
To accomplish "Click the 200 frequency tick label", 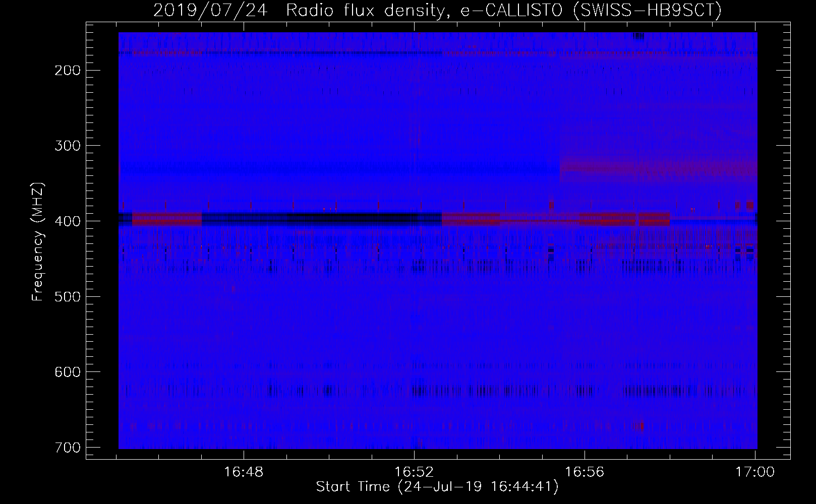I will pos(67,70).
